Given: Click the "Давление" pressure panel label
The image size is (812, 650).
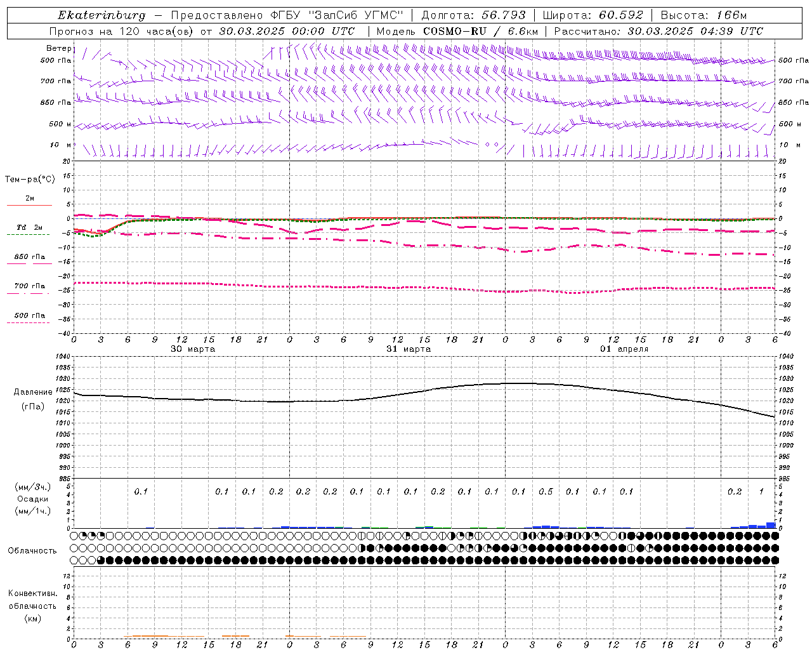Looking at the screenshot, I should pyautogui.click(x=33, y=392).
